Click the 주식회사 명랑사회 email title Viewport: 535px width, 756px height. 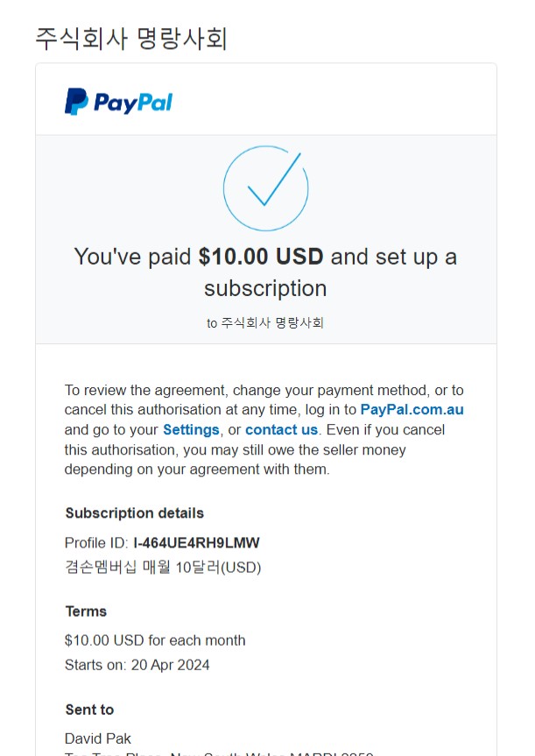[x=131, y=39]
